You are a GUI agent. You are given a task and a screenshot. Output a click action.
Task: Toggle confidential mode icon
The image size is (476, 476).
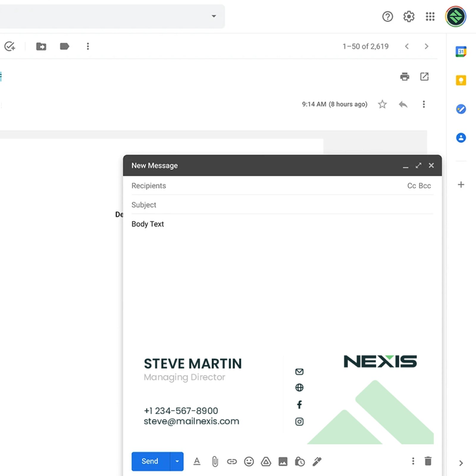pyautogui.click(x=300, y=461)
